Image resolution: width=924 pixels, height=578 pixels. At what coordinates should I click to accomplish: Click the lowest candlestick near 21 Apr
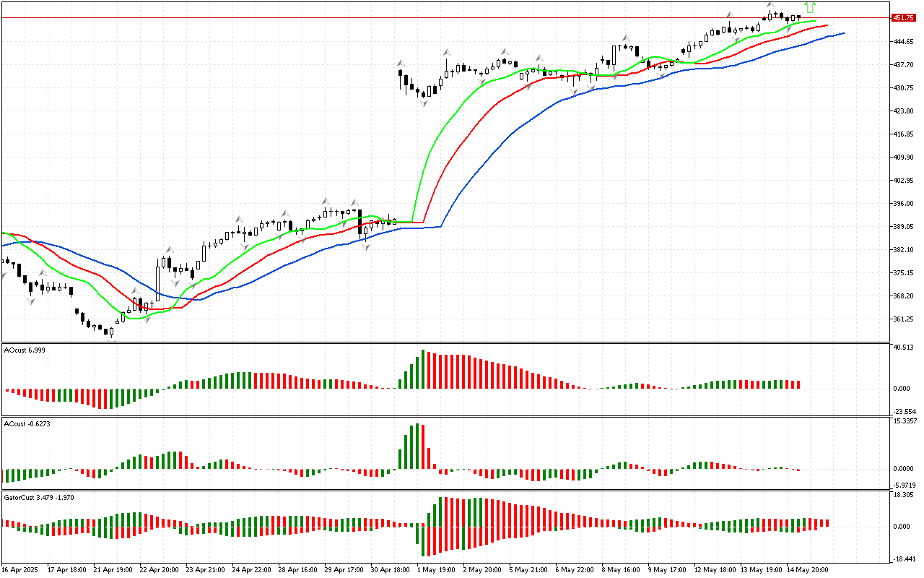pos(111,332)
